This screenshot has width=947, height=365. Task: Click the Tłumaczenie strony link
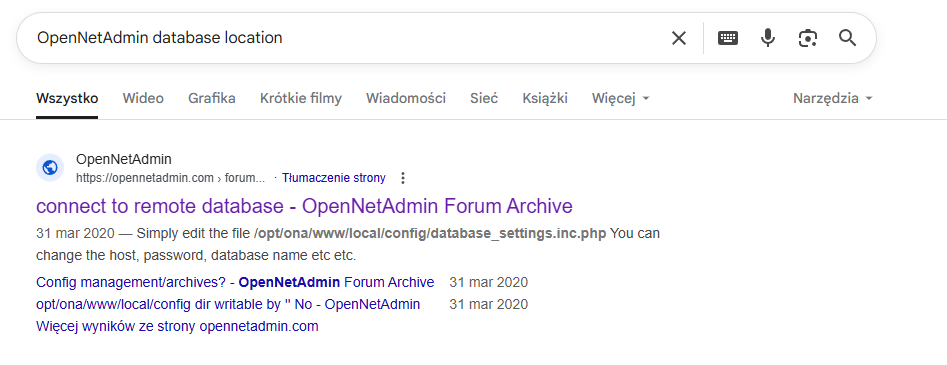click(x=333, y=178)
